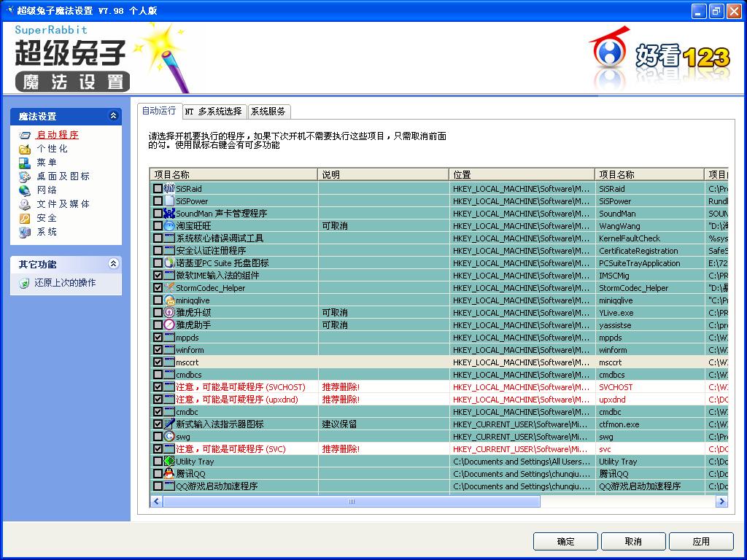Collapse the 其它功能 panel
Screen dimensions: 747x560
pyautogui.click(x=113, y=263)
